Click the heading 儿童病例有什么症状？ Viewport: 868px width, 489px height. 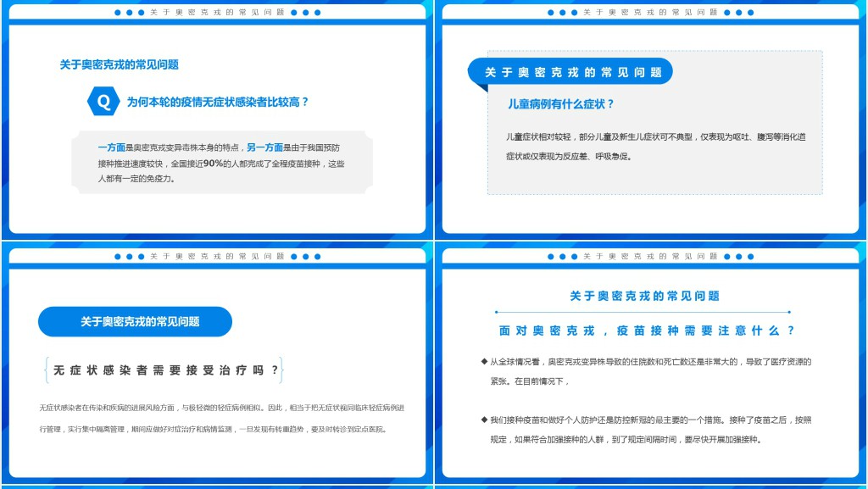(560, 104)
